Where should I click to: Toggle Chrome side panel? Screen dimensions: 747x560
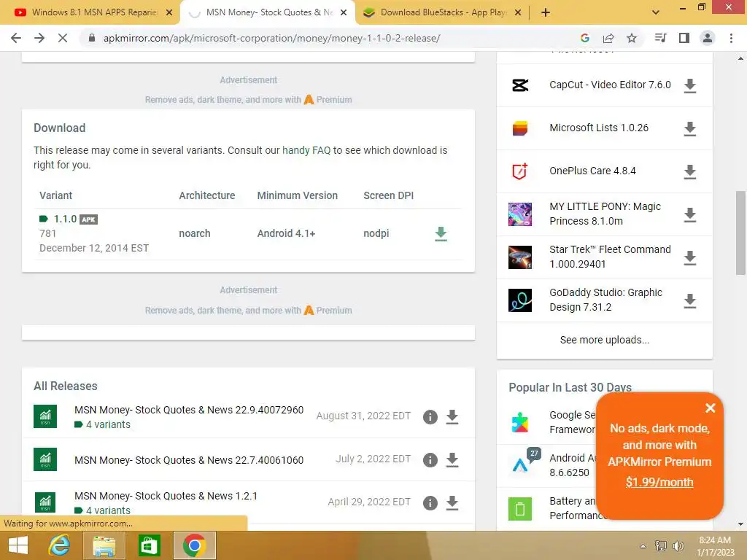click(x=684, y=38)
